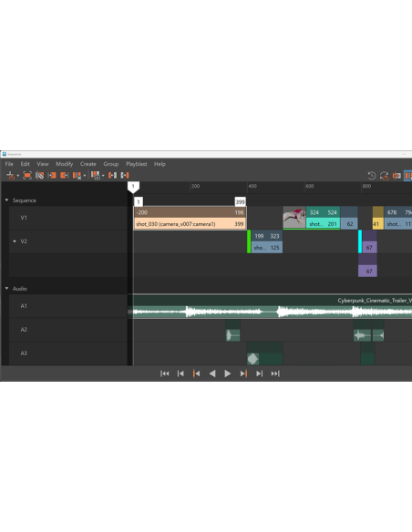Open the split/delete tool dropdown arrow
The height and width of the screenshot is (532, 412).
(85, 176)
